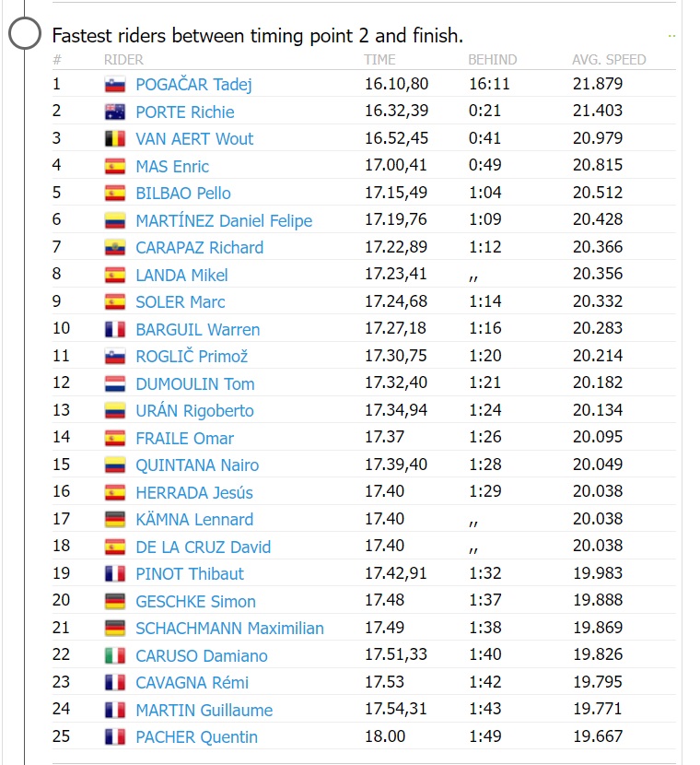
Task: Click the Australian flag beside PORTE Richie
Action: [114, 112]
